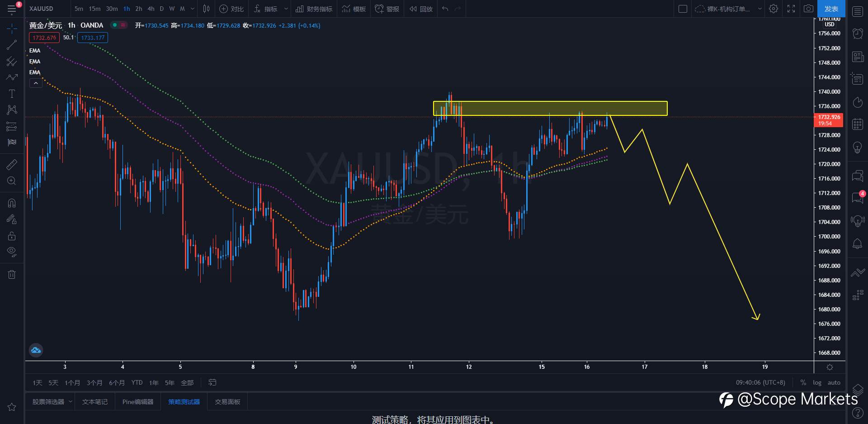The height and width of the screenshot is (424, 868).
Task: Collapse the indicator legend chevron
Action: (x=36, y=83)
